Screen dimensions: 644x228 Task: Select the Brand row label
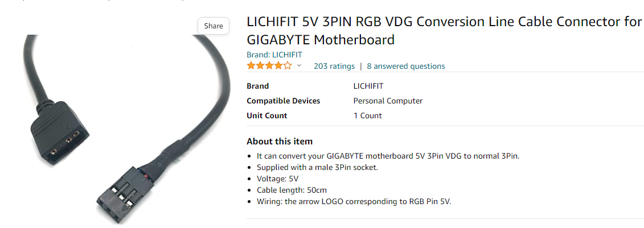point(258,86)
